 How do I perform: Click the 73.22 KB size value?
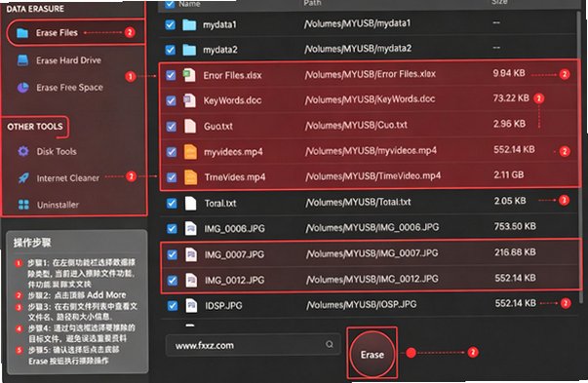(x=511, y=98)
